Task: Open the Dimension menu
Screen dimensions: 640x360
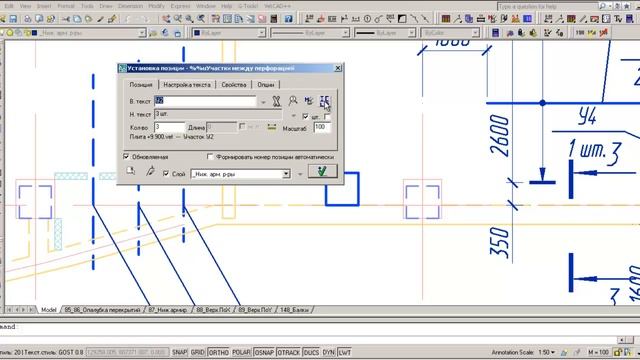Action: coord(131,6)
